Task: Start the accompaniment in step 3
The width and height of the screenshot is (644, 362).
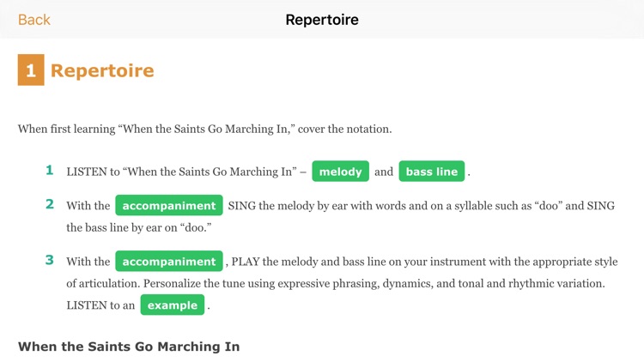Action: tap(169, 261)
